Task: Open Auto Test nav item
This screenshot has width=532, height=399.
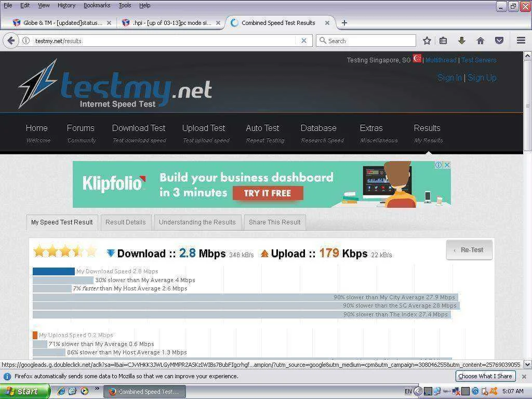Action: tap(264, 134)
